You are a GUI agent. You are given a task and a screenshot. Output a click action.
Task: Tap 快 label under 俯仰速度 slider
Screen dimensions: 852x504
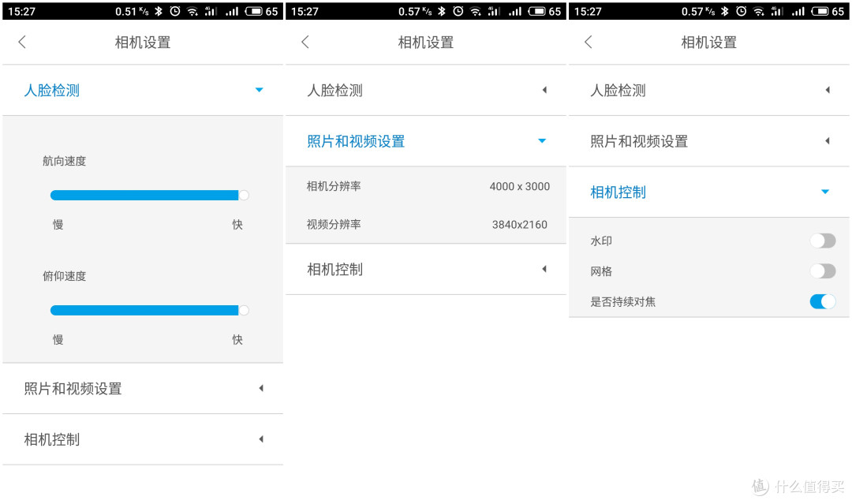coord(237,339)
